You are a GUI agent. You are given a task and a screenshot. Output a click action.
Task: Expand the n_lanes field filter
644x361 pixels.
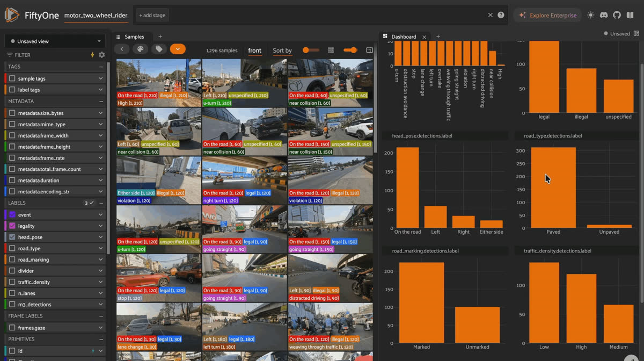click(x=100, y=293)
